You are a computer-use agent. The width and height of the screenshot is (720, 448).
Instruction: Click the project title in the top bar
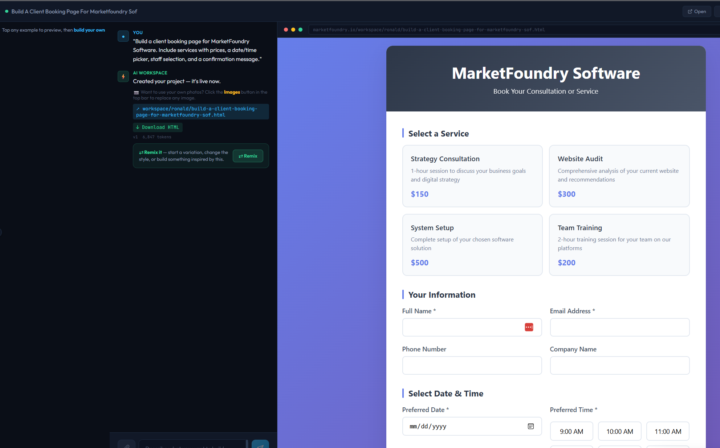coord(74,11)
